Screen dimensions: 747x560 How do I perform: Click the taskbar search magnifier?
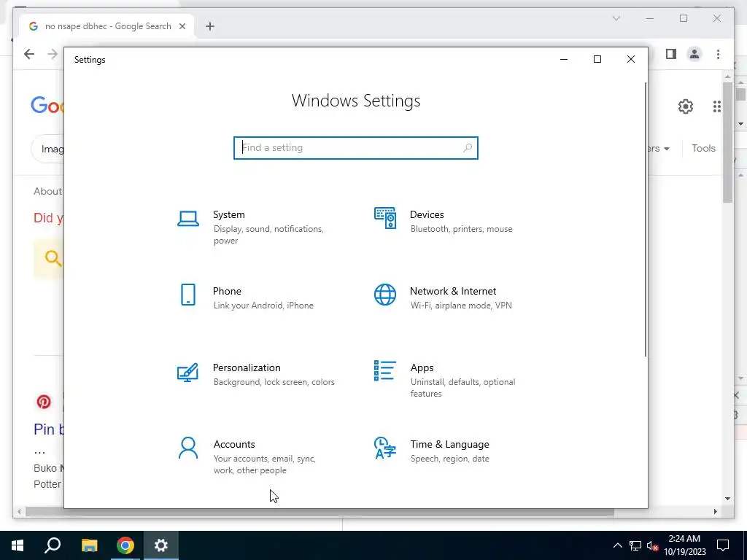point(53,545)
